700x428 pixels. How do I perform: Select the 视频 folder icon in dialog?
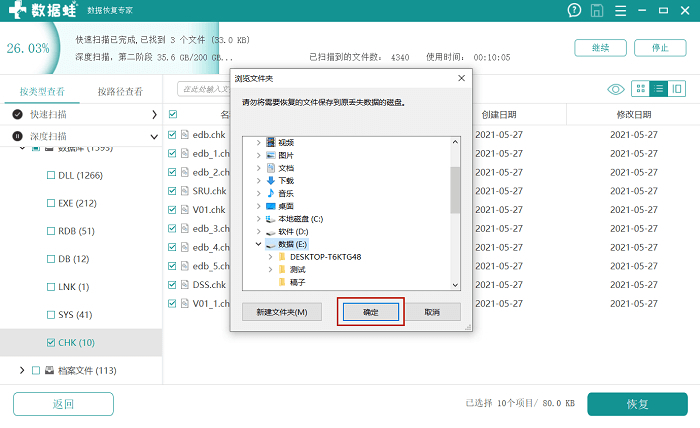[271, 142]
